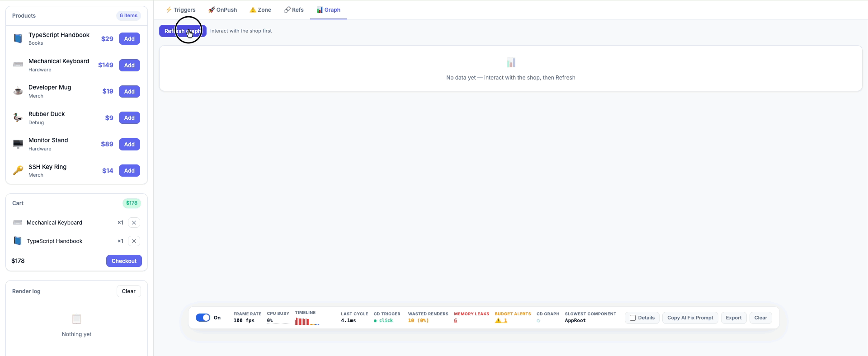Screen dimensions: 868x356
Task: Click the Checkout button
Action: pos(124,261)
